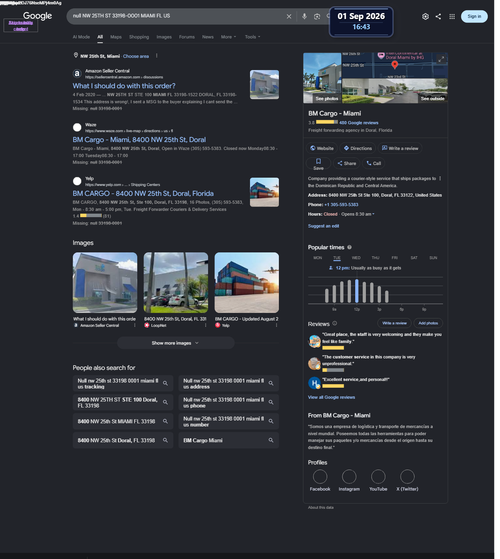The width and height of the screenshot is (500, 559).
Task: Click Reviews info icon
Action: 334,323
